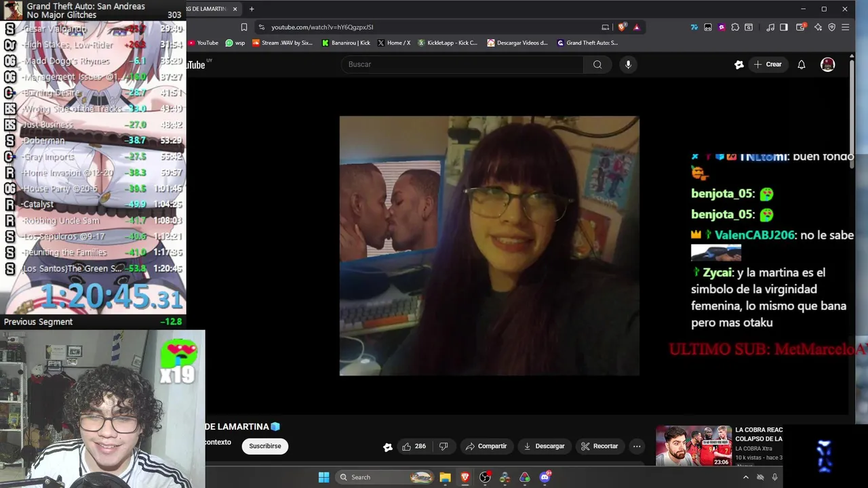The height and width of the screenshot is (488, 868).
Task: Click the taskbar microphone tray icon
Action: (774, 477)
